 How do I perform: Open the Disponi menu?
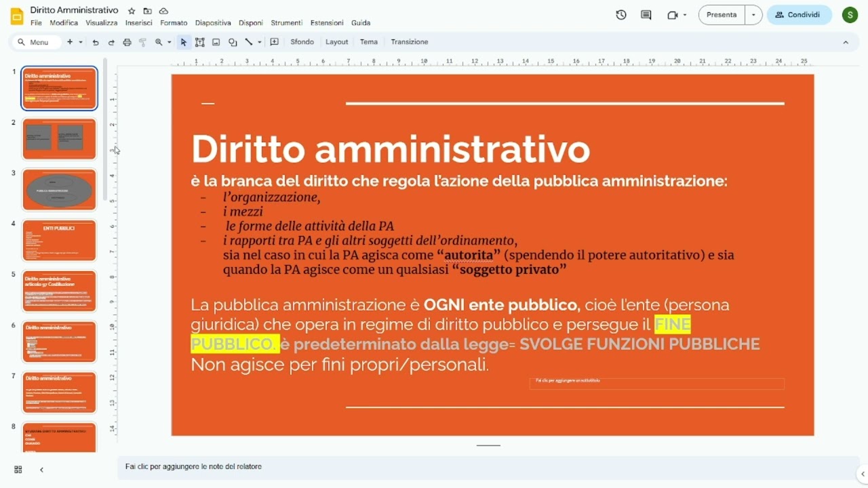251,23
